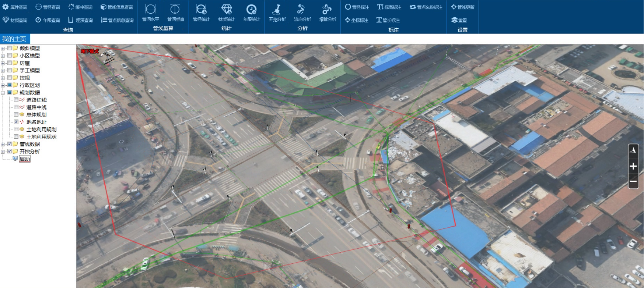The height and width of the screenshot is (288, 644).
Task: Select the 管间水平 horizontal measurement tool
Action: click(x=150, y=13)
